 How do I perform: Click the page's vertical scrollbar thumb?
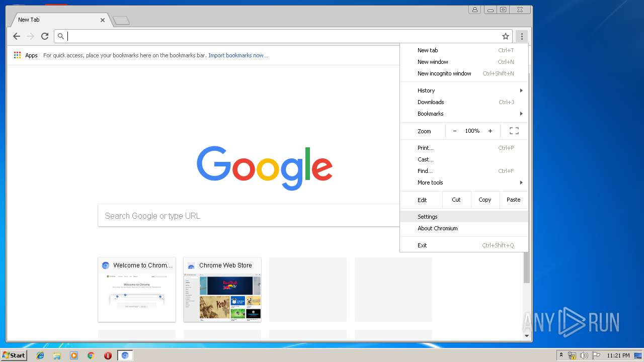click(x=527, y=267)
